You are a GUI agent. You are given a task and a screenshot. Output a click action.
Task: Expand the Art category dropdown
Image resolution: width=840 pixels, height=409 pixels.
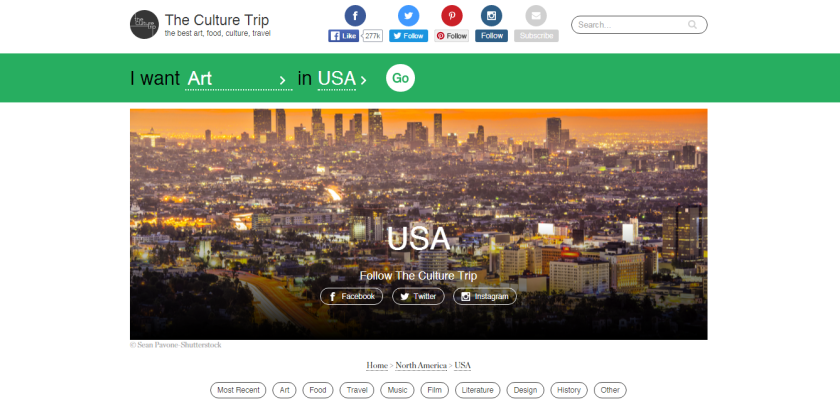(x=238, y=79)
